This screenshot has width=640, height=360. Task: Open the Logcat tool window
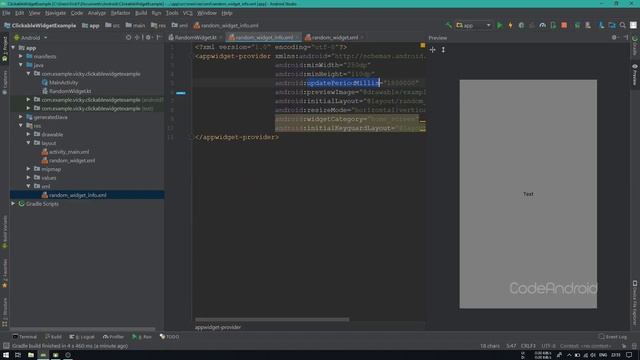82,337
